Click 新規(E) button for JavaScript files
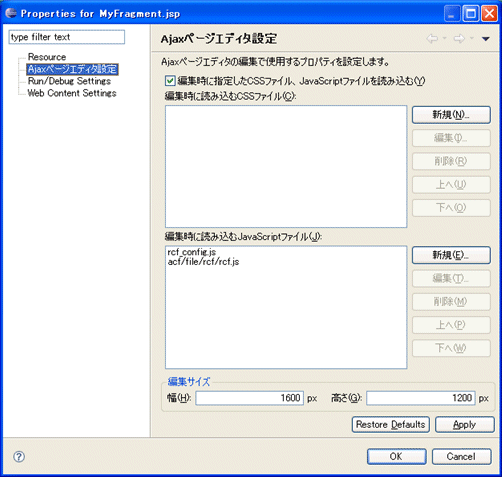The width and height of the screenshot is (502, 477). click(451, 255)
